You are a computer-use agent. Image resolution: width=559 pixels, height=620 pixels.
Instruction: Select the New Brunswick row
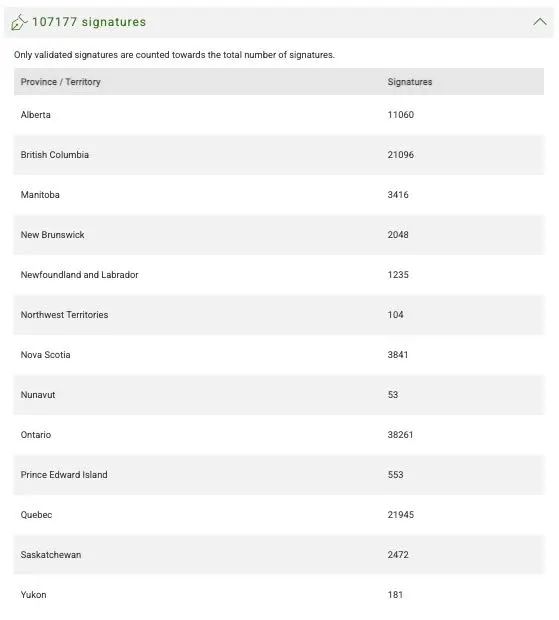tap(279, 234)
